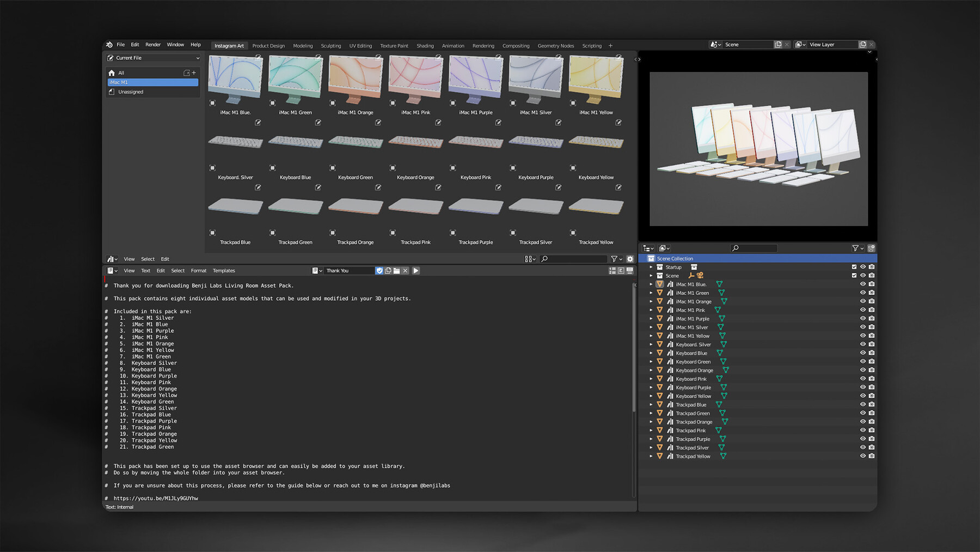Open the outliner filter options
Image resolution: width=980 pixels, height=552 pixels.
(856, 248)
